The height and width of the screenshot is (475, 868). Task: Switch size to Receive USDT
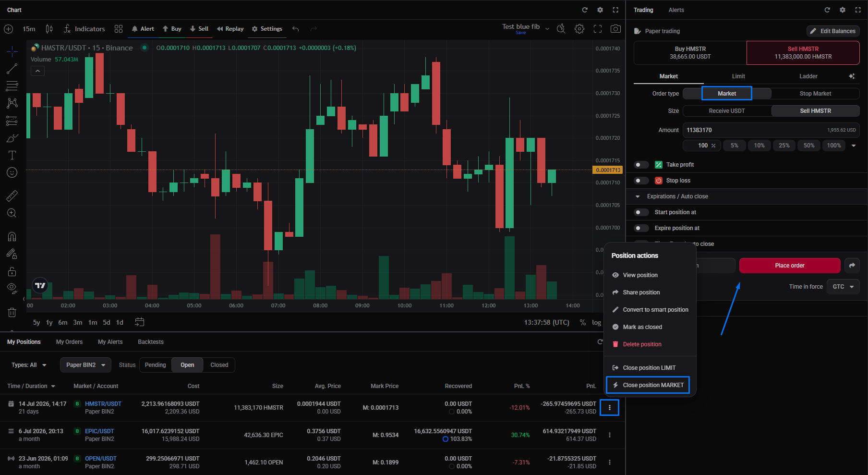pyautogui.click(x=727, y=111)
